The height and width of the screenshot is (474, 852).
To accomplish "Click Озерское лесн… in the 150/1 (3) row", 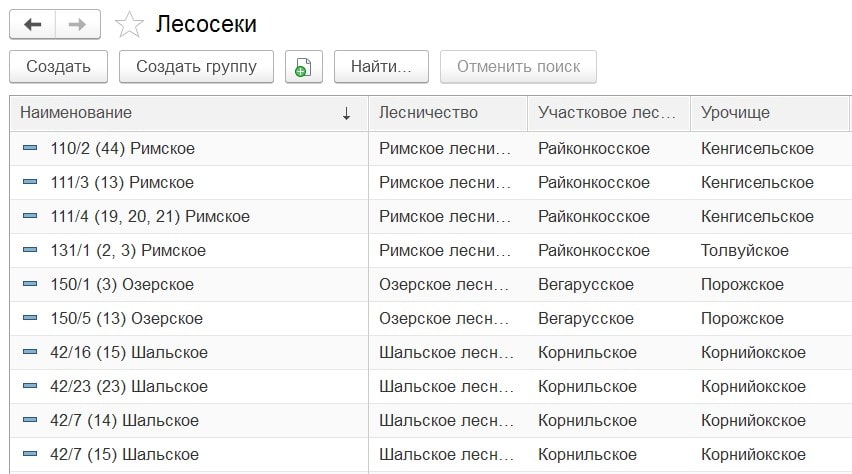I will tap(444, 284).
